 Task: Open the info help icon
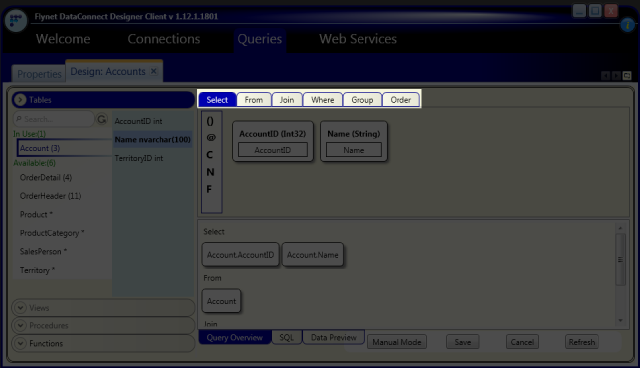[x=627, y=25]
